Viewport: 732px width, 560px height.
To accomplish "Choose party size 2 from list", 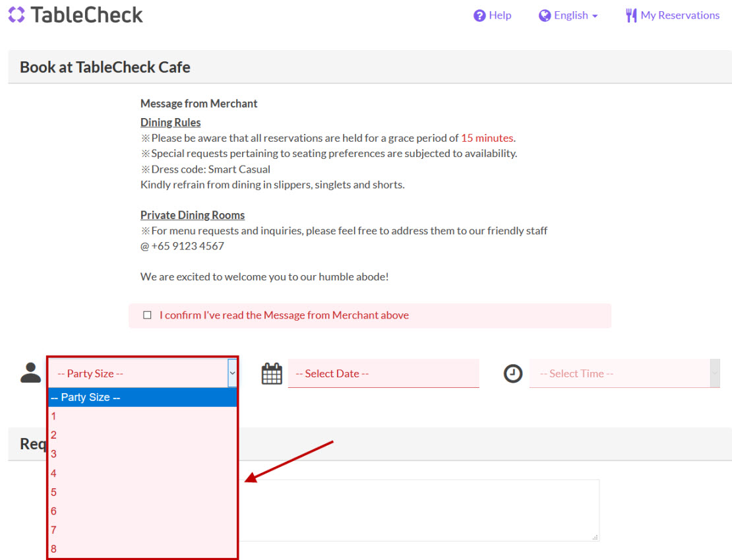I will click(142, 435).
